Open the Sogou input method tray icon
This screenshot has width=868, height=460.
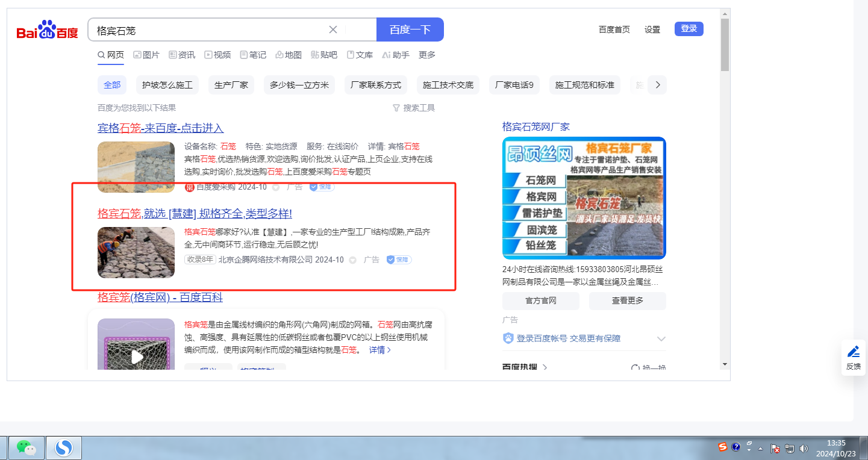pos(722,447)
